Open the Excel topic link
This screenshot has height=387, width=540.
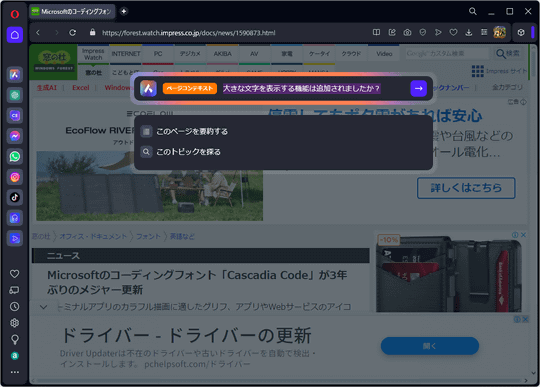tap(81, 88)
